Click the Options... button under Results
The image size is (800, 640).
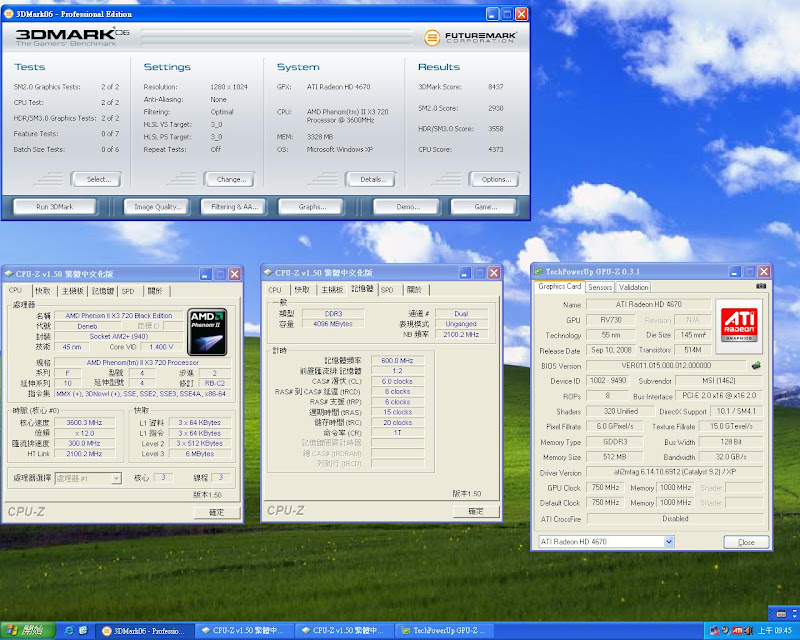[x=494, y=179]
